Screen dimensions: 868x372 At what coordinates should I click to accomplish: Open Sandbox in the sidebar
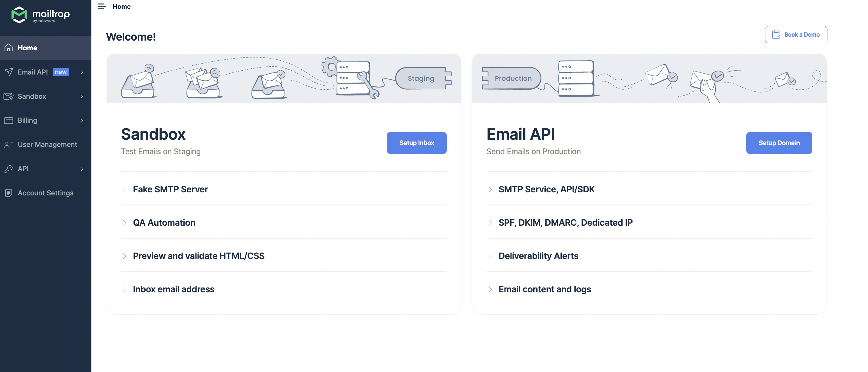pos(45,96)
